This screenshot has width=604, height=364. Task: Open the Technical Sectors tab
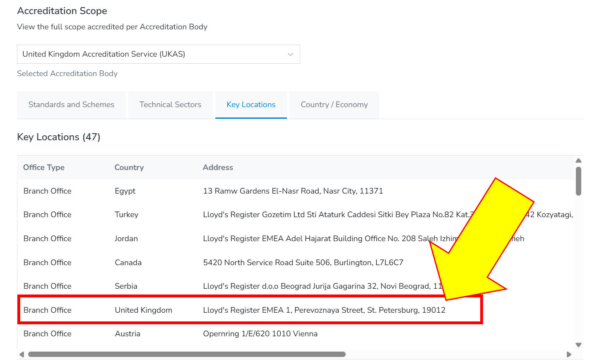click(170, 105)
